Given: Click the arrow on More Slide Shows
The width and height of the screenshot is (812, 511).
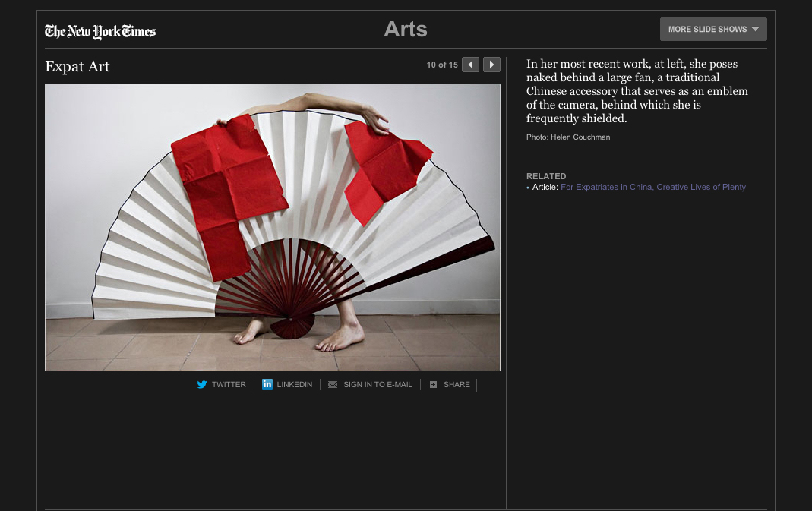Looking at the screenshot, I should pos(755,30).
